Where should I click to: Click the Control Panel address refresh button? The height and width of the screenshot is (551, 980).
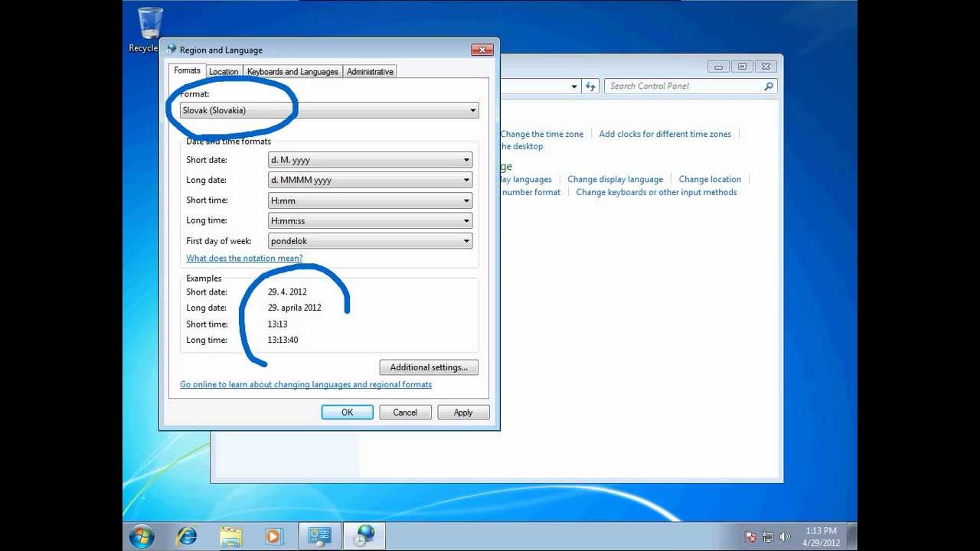(x=590, y=86)
